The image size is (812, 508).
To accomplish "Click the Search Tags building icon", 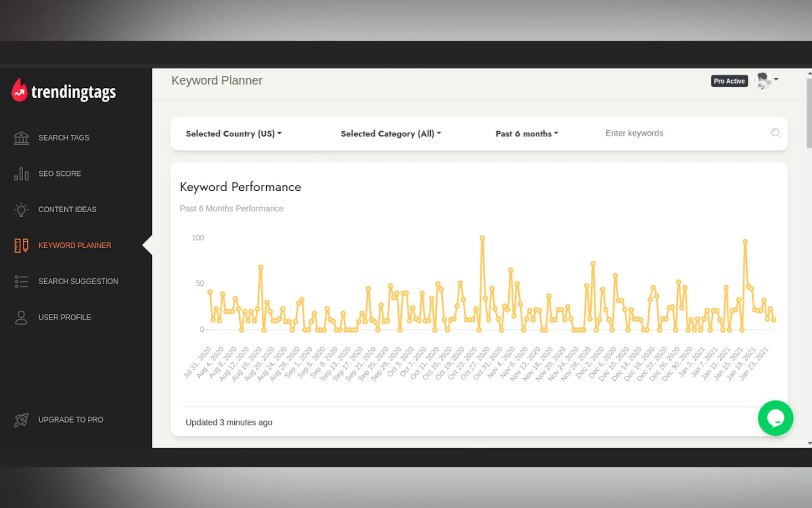I will click(x=21, y=138).
